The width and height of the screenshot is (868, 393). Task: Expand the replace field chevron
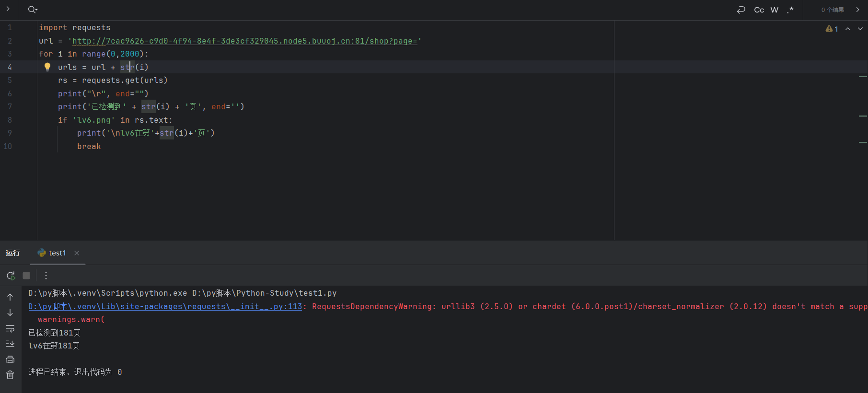point(8,9)
